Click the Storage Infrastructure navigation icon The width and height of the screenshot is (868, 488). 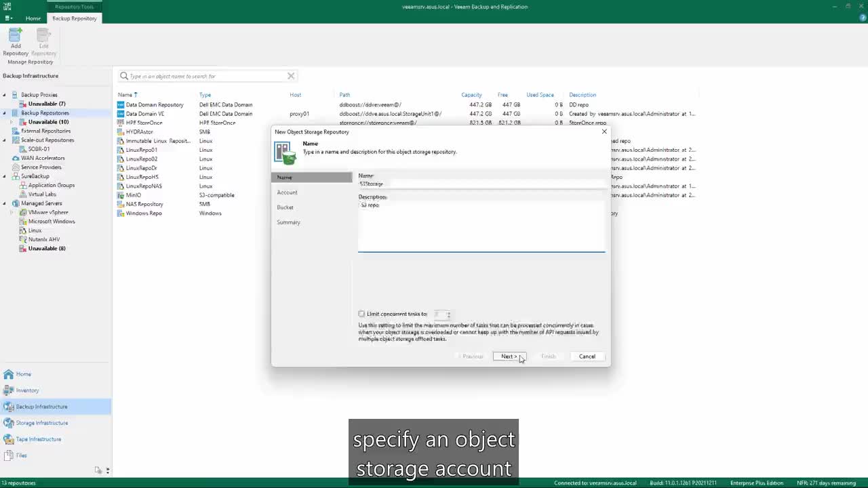pos(8,423)
